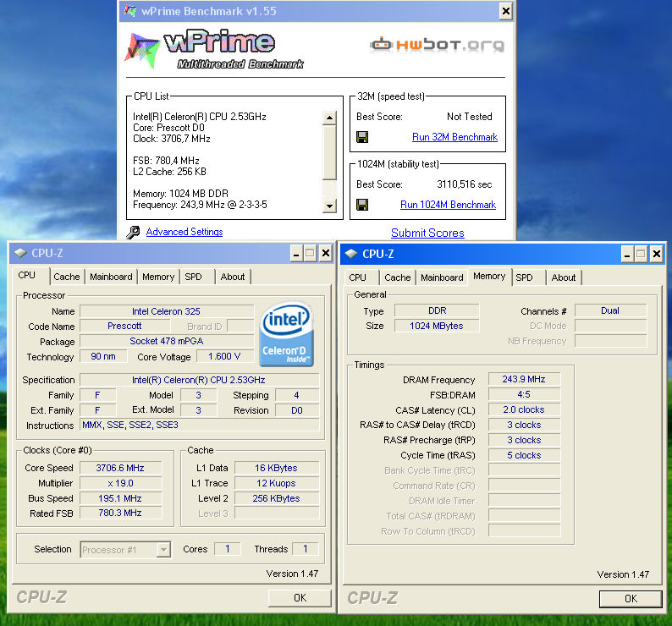672x626 pixels.
Task: Click the 32M Best Score Not Tested
Action: tap(470, 117)
